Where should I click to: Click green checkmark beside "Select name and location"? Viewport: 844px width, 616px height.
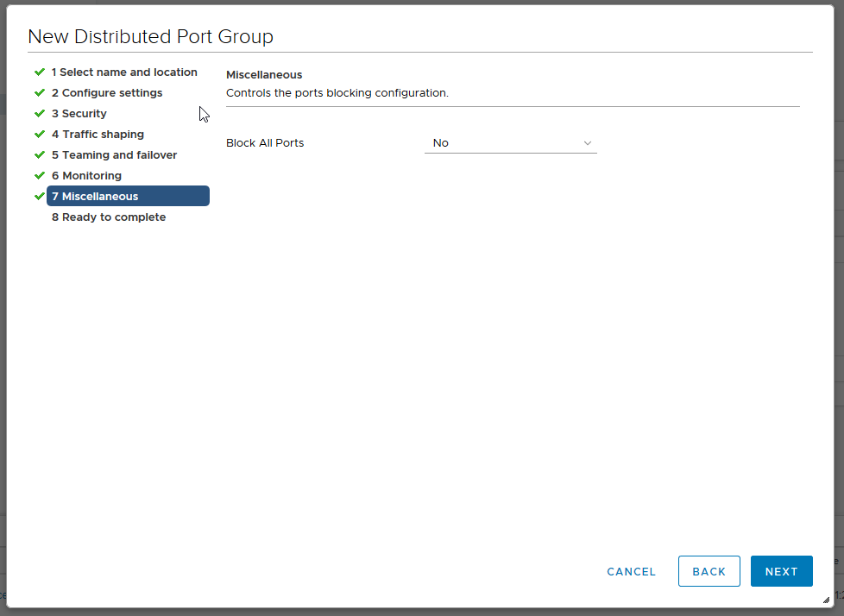click(40, 72)
